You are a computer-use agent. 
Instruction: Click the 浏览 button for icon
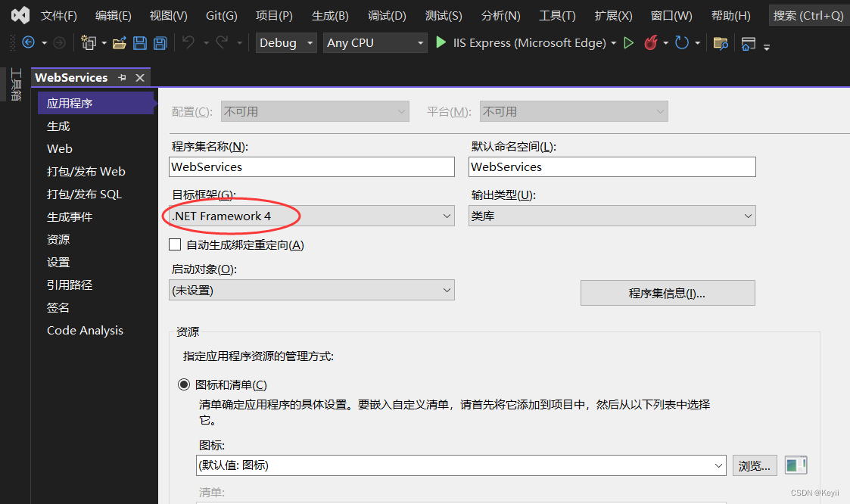click(x=754, y=465)
